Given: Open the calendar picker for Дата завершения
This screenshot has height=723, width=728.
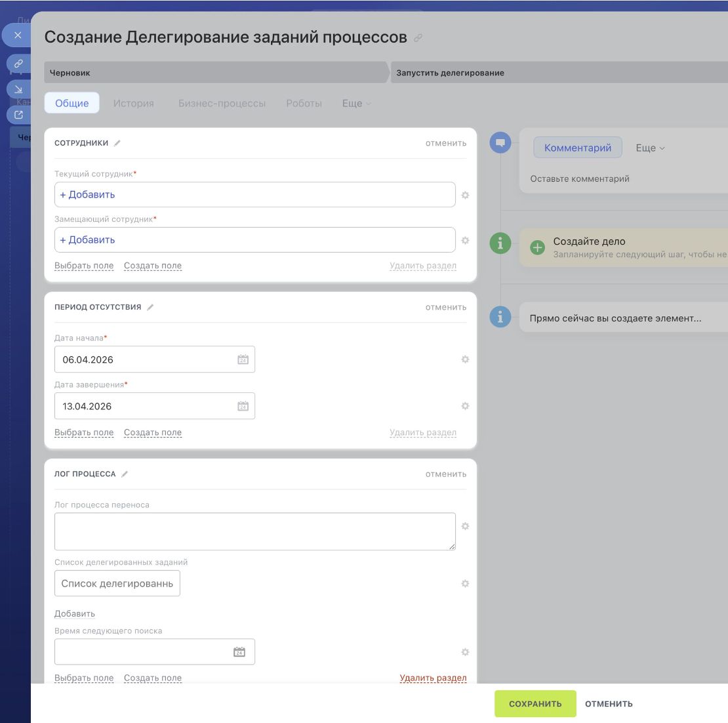Looking at the screenshot, I should coord(243,406).
